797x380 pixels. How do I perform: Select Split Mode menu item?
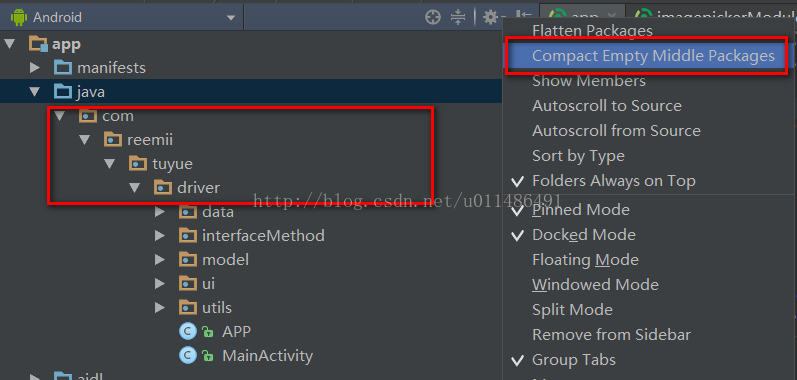pyautogui.click(x=650, y=310)
